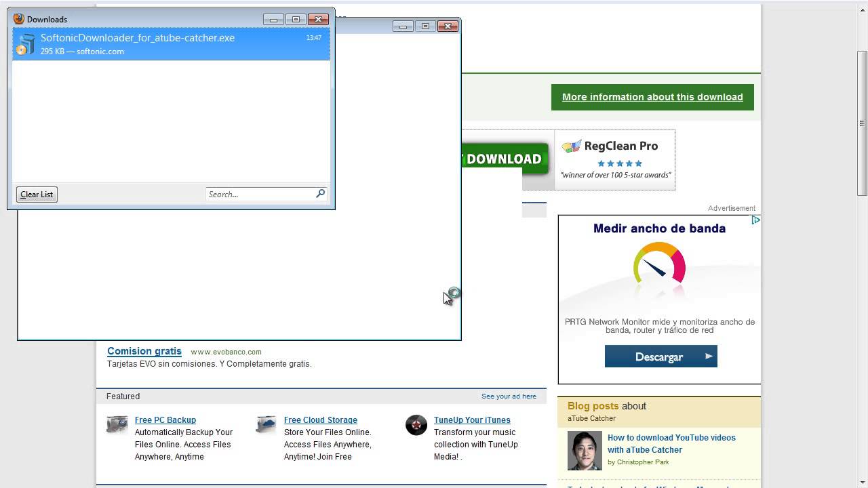The height and width of the screenshot is (488, 868).
Task: Click the by Christopher Park byline
Action: (638, 462)
